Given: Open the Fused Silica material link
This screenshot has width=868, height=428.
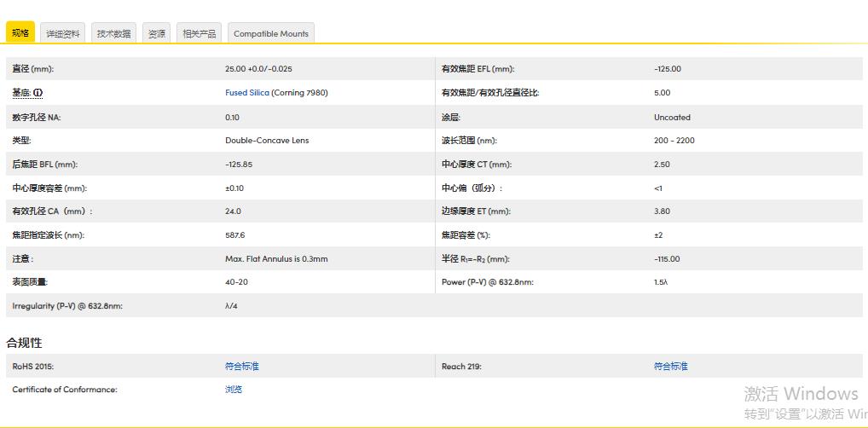Looking at the screenshot, I should [x=247, y=93].
